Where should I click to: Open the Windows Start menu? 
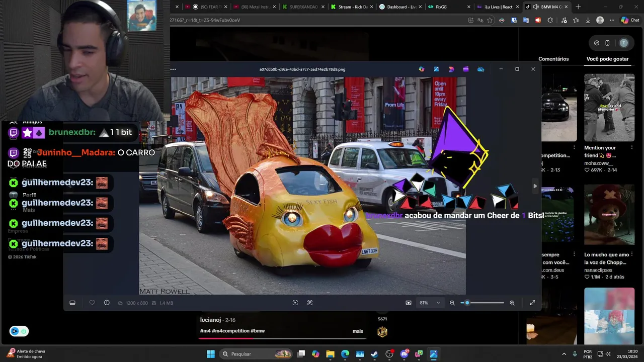(x=211, y=354)
